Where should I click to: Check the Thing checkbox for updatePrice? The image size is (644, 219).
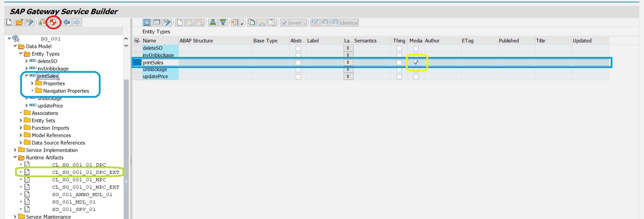pyautogui.click(x=399, y=77)
